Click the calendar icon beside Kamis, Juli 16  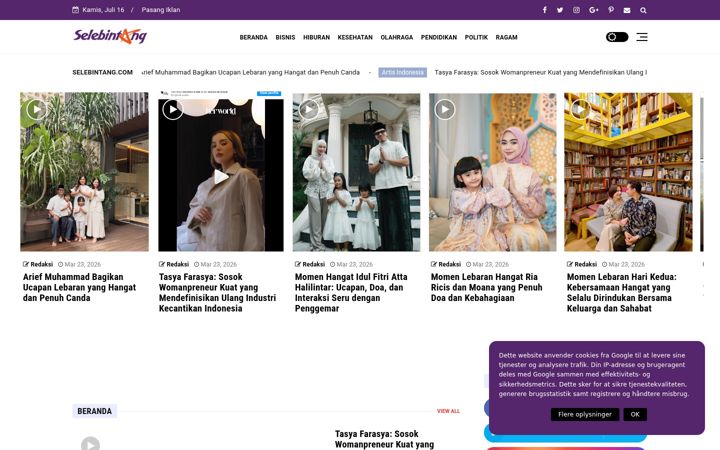point(75,10)
